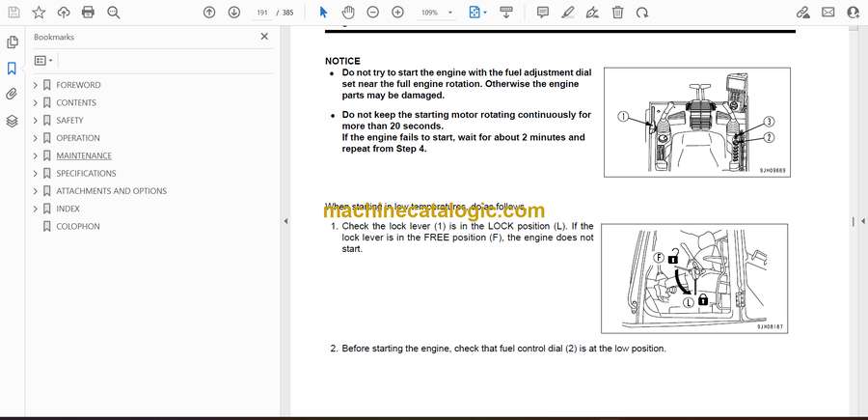Expand the CONTENTS bookmark
The height and width of the screenshot is (420, 868).
pos(36,102)
